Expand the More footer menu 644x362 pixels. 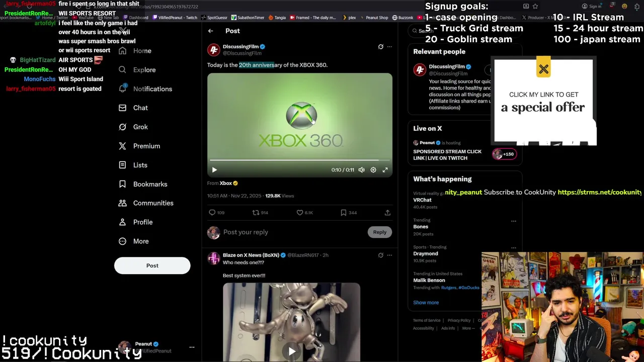pyautogui.click(x=468, y=328)
